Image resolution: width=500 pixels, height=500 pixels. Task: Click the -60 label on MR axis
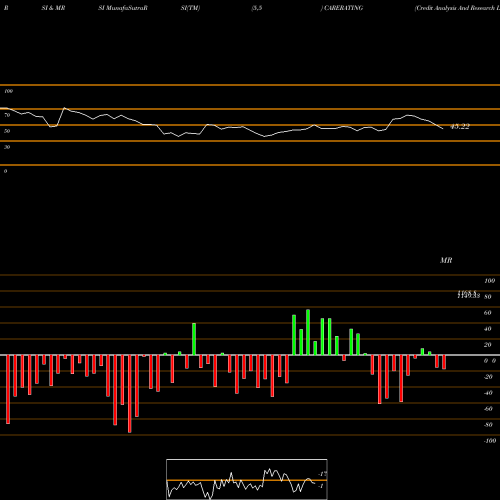pyautogui.click(x=488, y=409)
